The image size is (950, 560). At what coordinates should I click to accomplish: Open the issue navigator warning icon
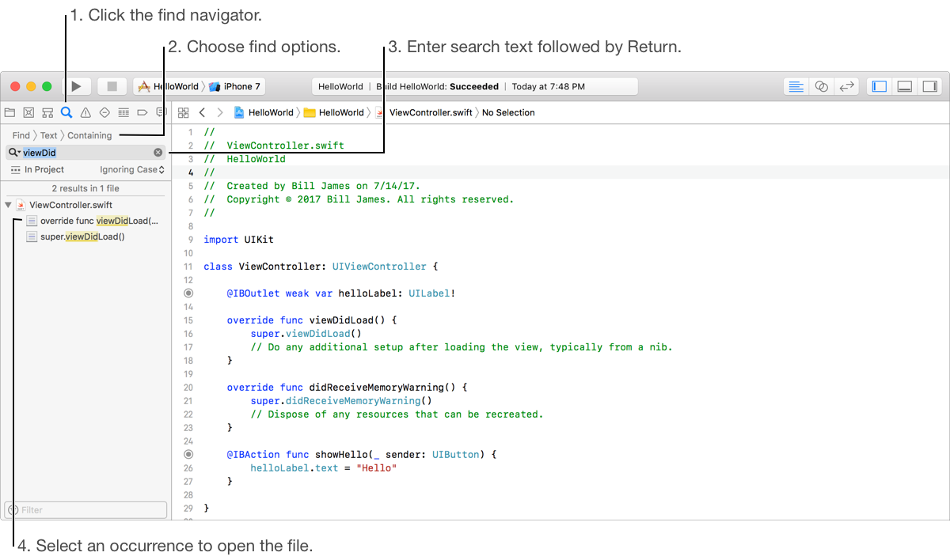85,112
